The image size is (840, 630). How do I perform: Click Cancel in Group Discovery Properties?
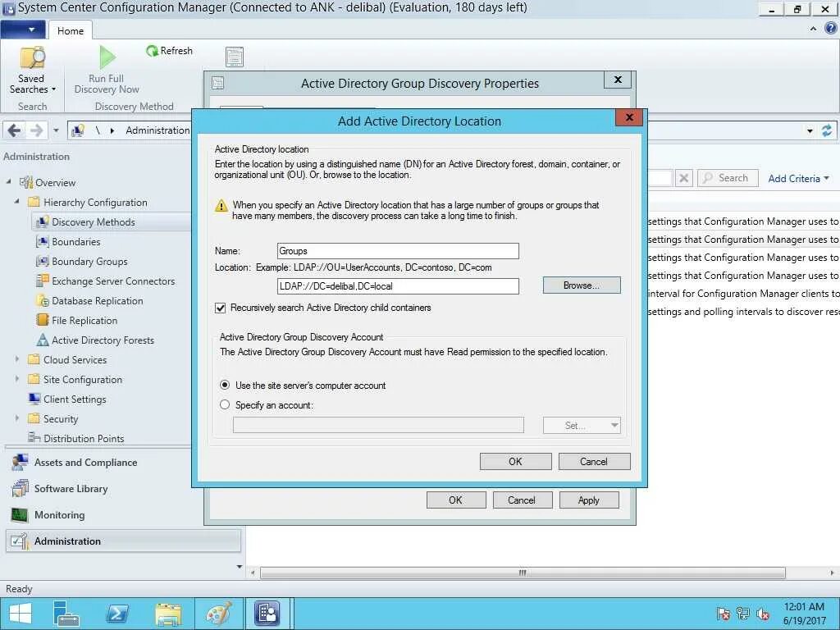(522, 500)
